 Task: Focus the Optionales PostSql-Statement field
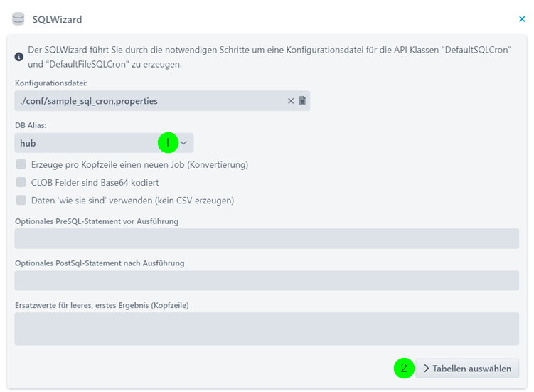pyautogui.click(x=267, y=280)
